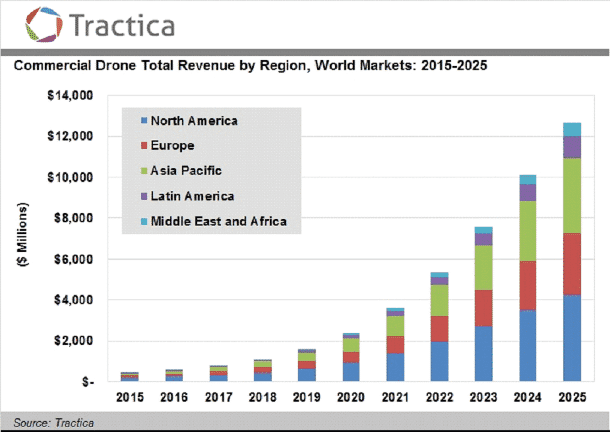The width and height of the screenshot is (610, 432).
Task: Select the 2025 Europe red bar segment
Action: [x=572, y=264]
